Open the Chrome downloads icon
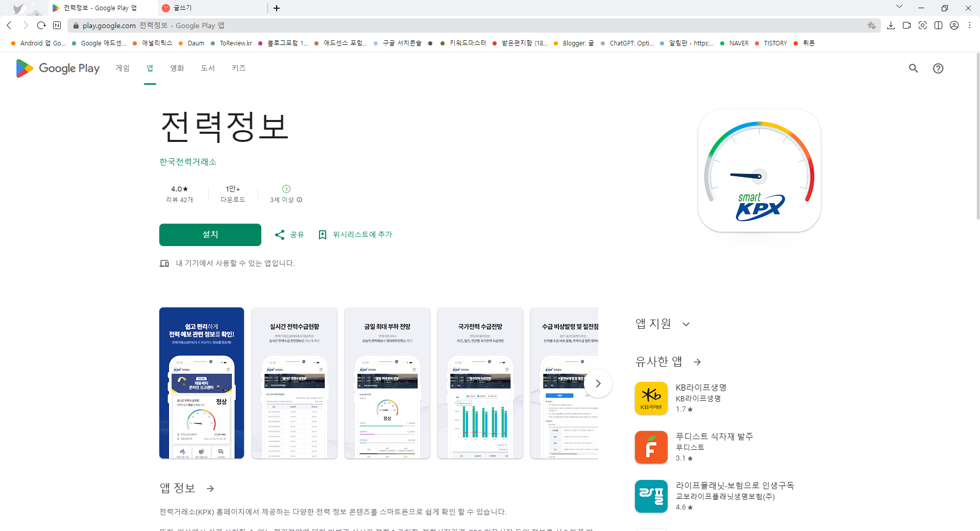 (x=891, y=25)
